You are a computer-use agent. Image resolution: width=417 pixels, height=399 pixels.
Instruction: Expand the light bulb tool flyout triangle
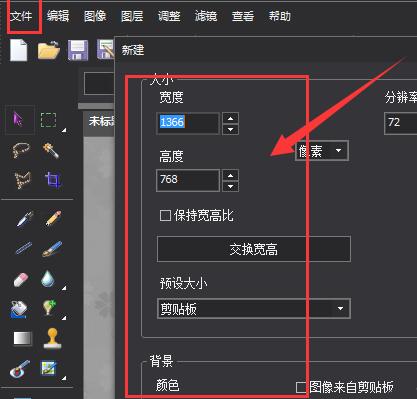click(64, 317)
